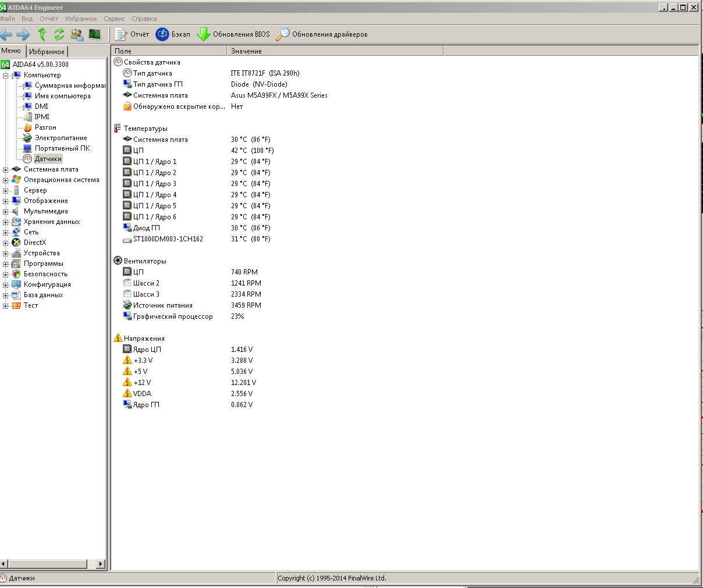
Task: Select Имя компьютера in the tree
Action: click(62, 96)
